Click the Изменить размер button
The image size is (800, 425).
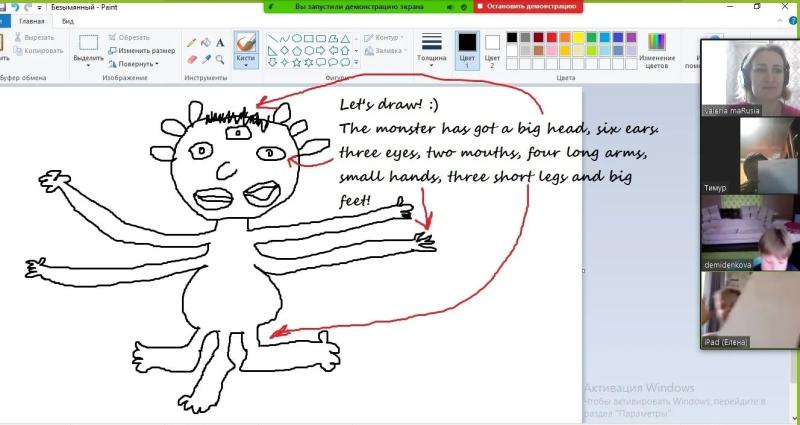[142, 51]
